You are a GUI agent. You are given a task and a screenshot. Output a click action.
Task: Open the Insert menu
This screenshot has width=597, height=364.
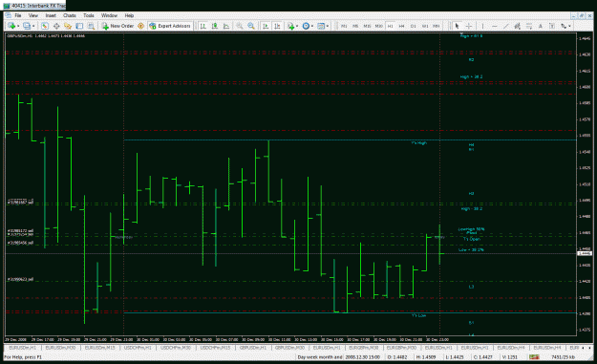tap(51, 15)
